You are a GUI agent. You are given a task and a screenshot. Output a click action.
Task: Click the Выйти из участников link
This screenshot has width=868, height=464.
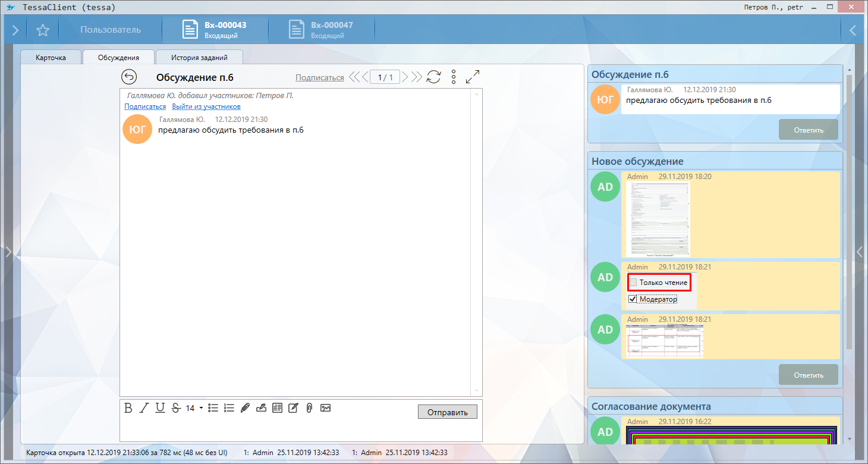(x=206, y=106)
